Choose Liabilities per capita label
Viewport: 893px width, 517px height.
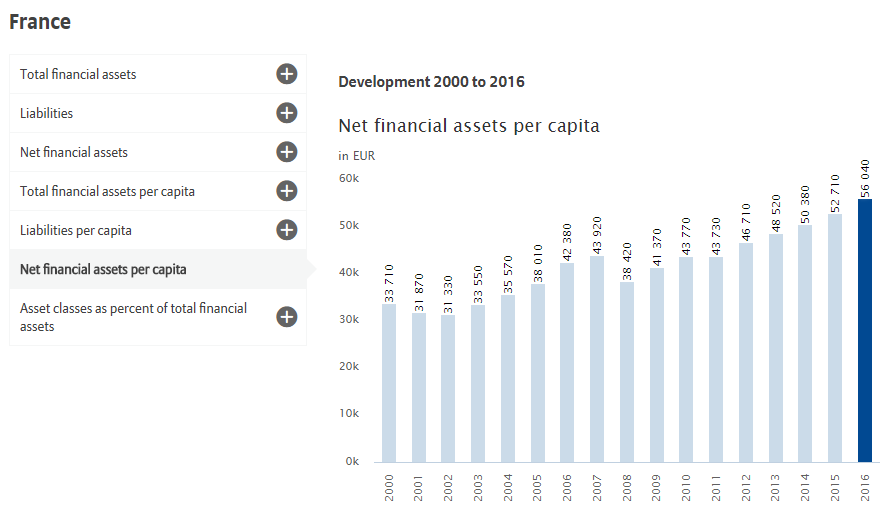click(x=76, y=230)
